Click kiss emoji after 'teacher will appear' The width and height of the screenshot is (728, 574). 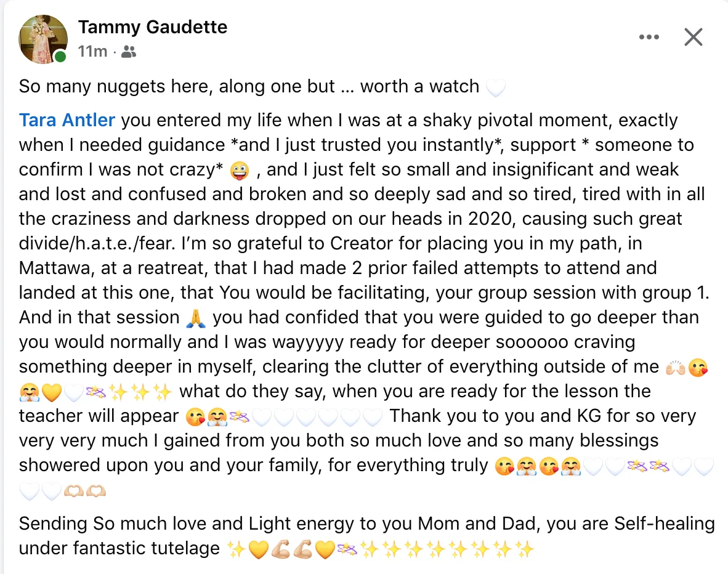[195, 417]
